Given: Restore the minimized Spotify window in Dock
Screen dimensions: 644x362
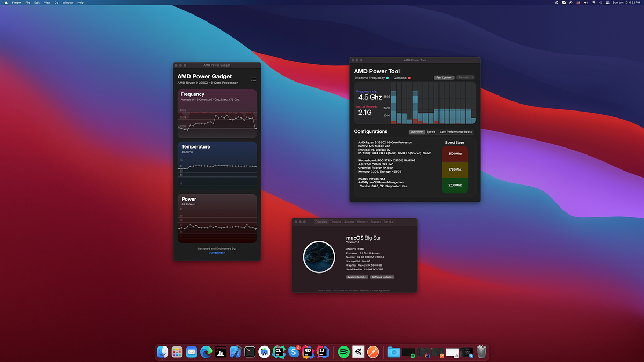Looking at the screenshot, I should pyautogui.click(x=409, y=352).
